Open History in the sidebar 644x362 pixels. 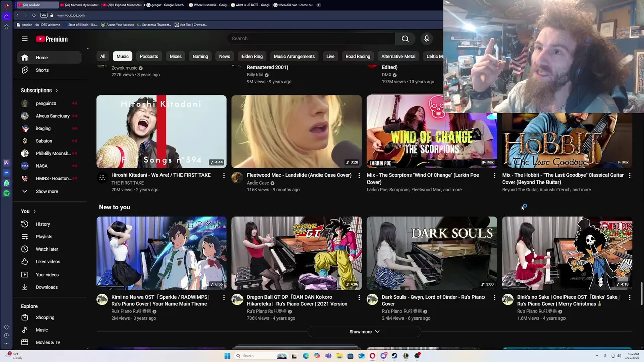[x=49, y=224]
